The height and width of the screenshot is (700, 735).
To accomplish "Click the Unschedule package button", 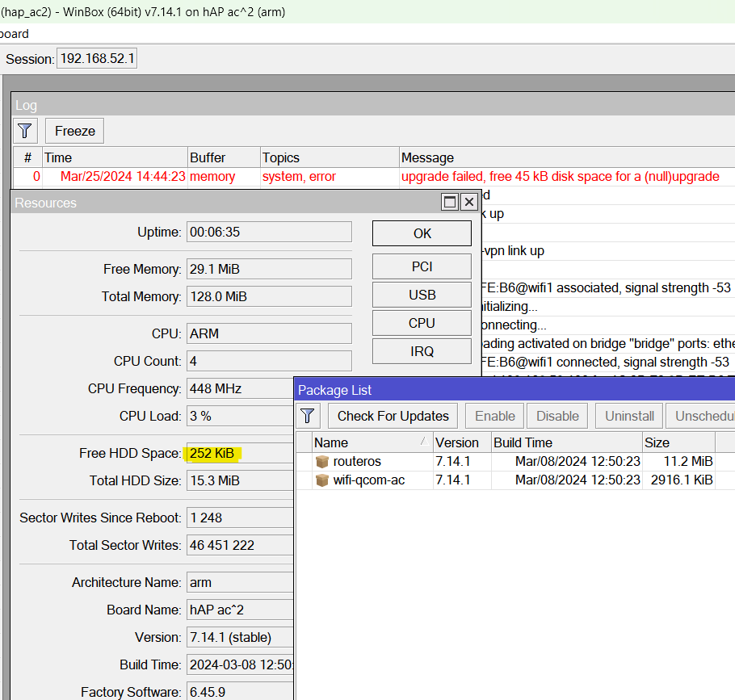I will [x=701, y=416].
